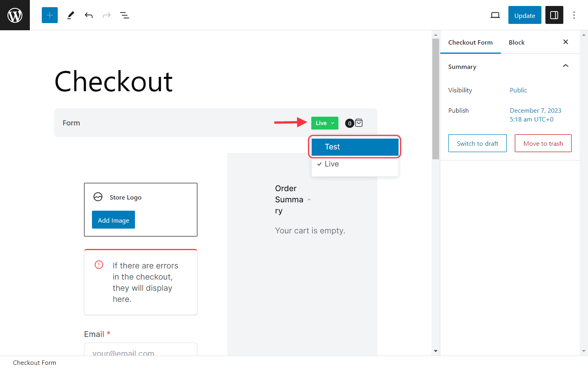Toggle the Settings sidebar panel
This screenshot has height=368, width=588.
coord(554,15)
